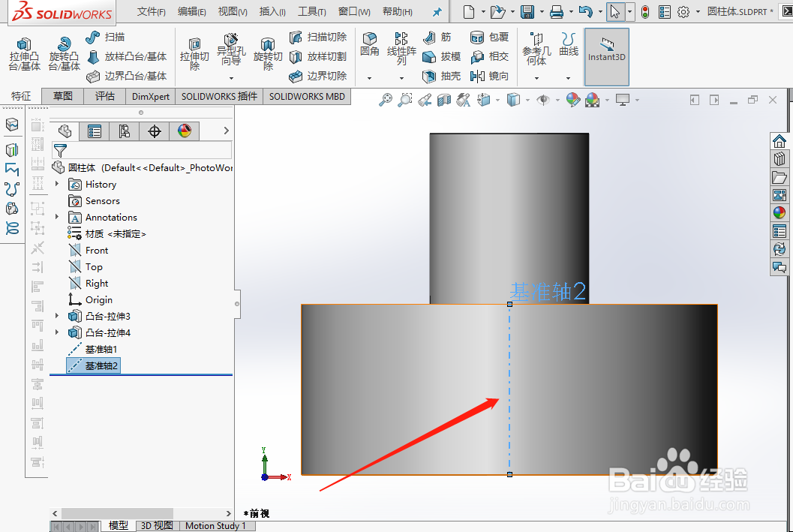The width and height of the screenshot is (793, 532).
Task: Apply the Fillet (圆角) tool
Action: tap(370, 44)
